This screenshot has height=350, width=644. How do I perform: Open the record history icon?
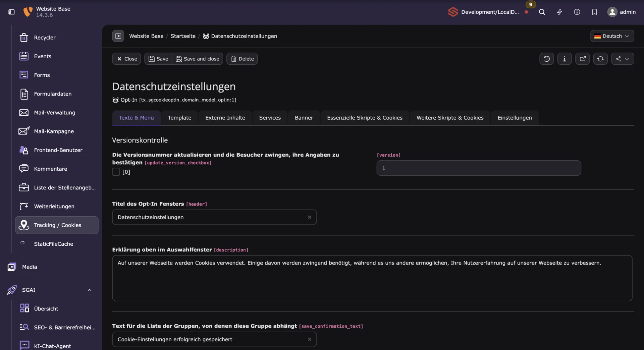547,59
